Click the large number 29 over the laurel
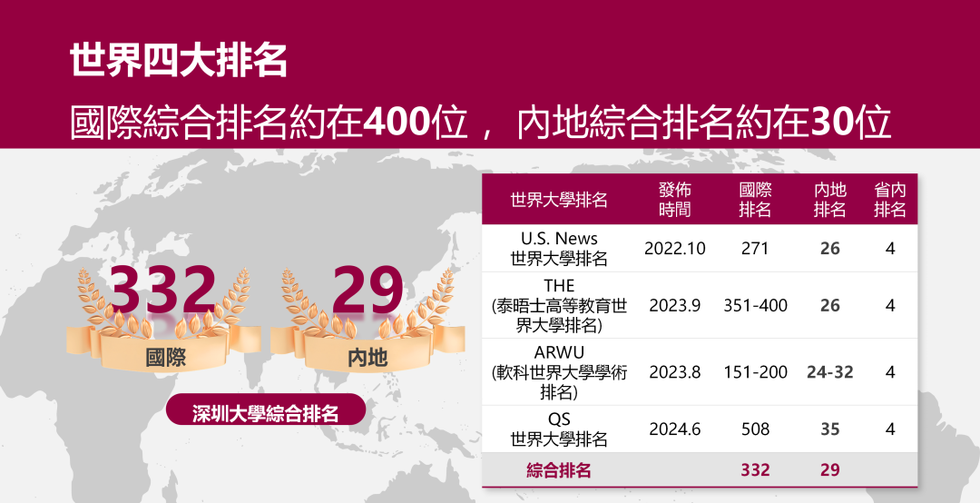 [367, 289]
